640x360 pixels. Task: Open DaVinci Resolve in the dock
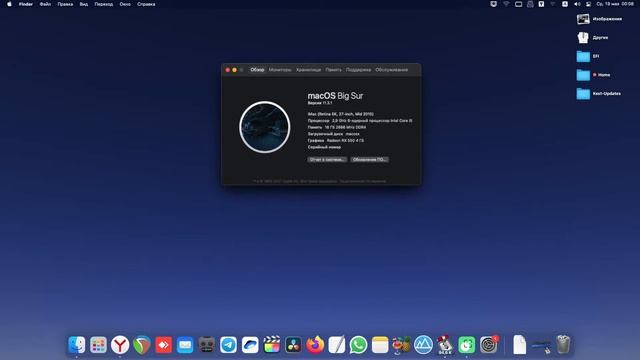point(293,345)
